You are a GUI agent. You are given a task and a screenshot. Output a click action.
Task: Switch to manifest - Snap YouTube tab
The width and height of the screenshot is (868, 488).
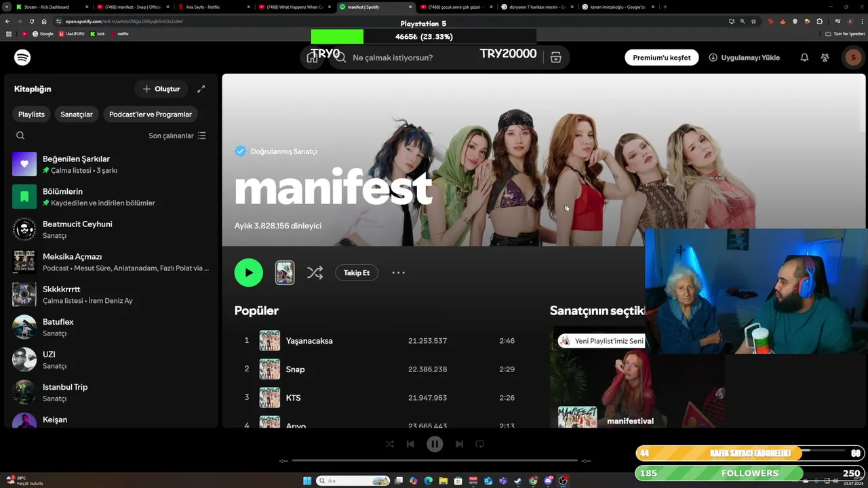[x=133, y=7]
